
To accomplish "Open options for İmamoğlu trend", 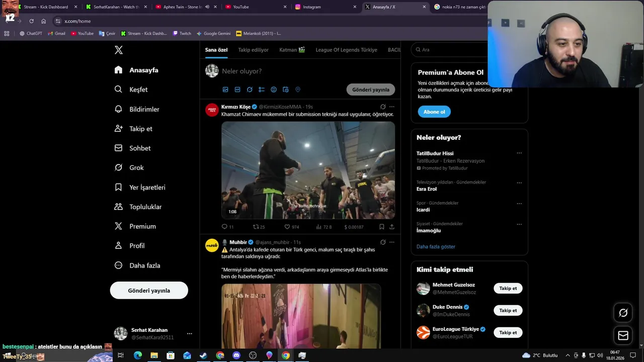I will coord(519,224).
